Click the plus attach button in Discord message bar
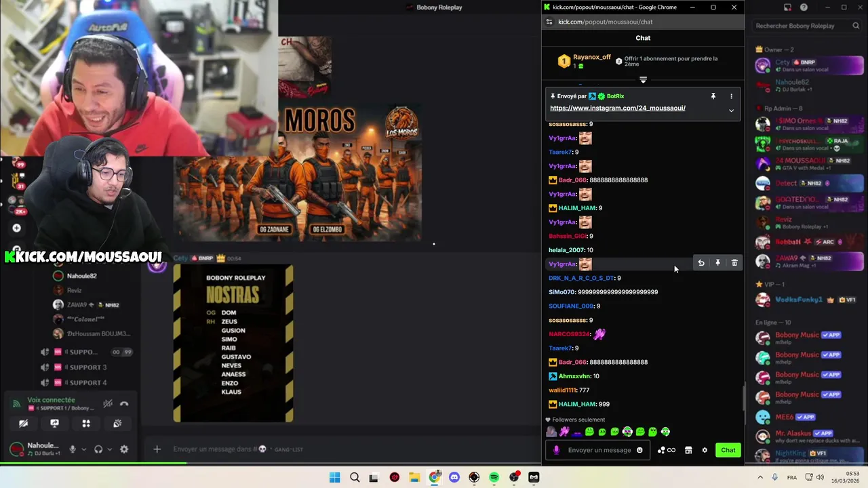The height and width of the screenshot is (488, 868). 157,449
